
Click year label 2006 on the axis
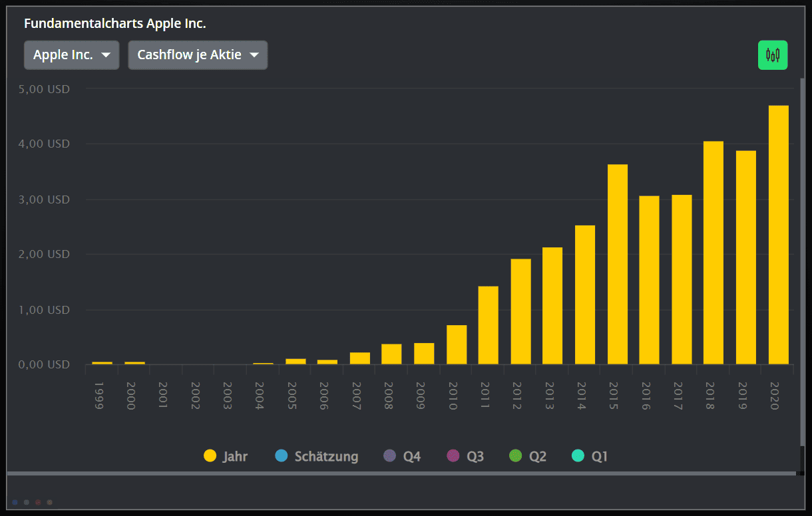tap(324, 395)
